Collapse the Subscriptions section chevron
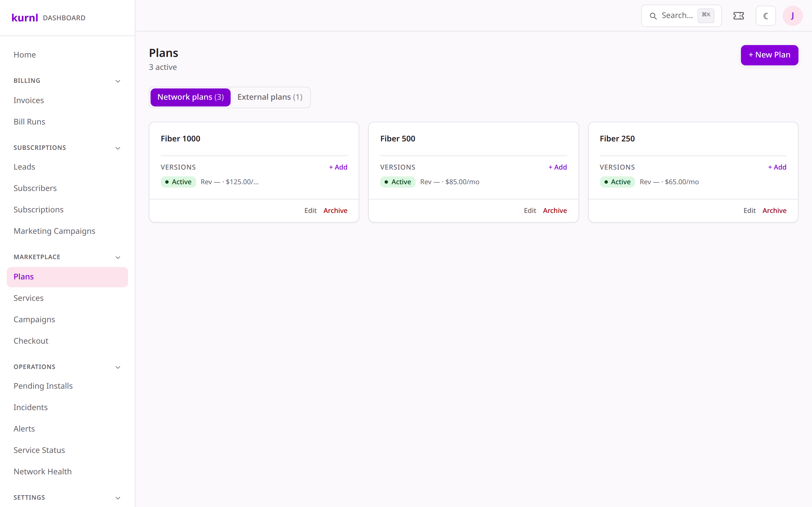This screenshot has width=812, height=507. pos(118,148)
